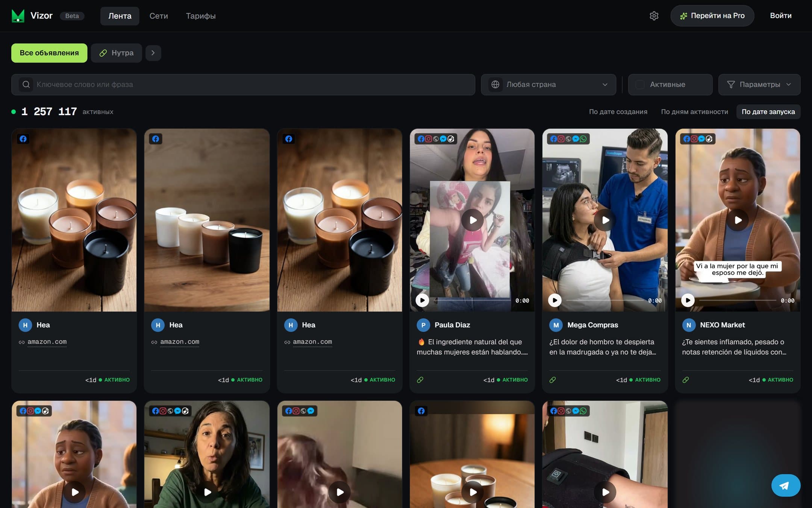812x508 pixels.
Task: Expand more categories with chevron after Нутра
Action: point(153,53)
